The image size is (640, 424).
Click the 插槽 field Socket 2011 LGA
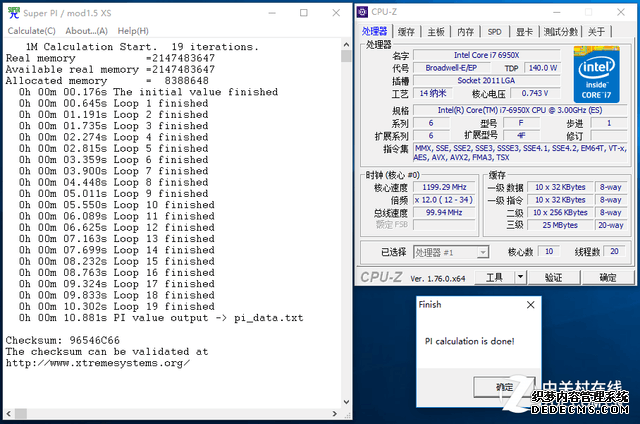[x=487, y=80]
